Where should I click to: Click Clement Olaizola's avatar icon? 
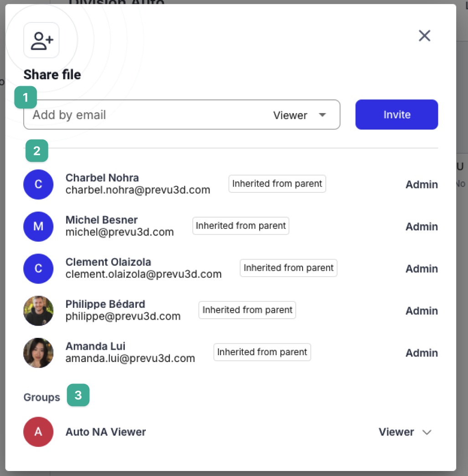38,269
